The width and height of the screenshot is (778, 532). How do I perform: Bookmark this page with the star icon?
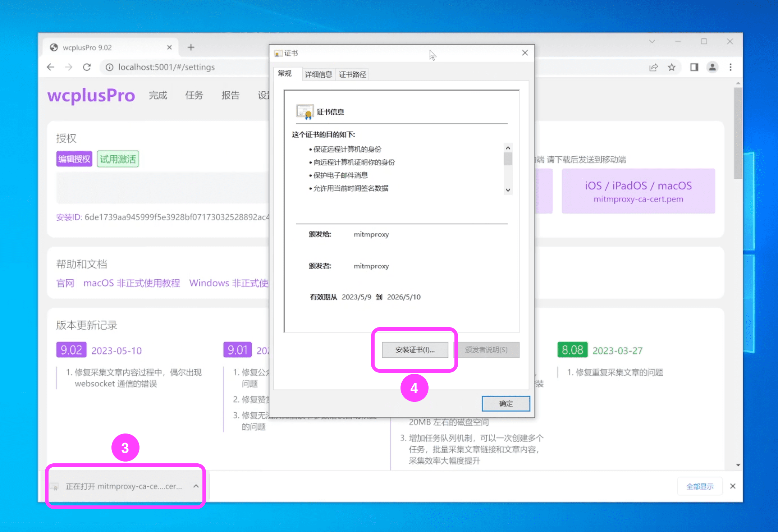coord(672,67)
